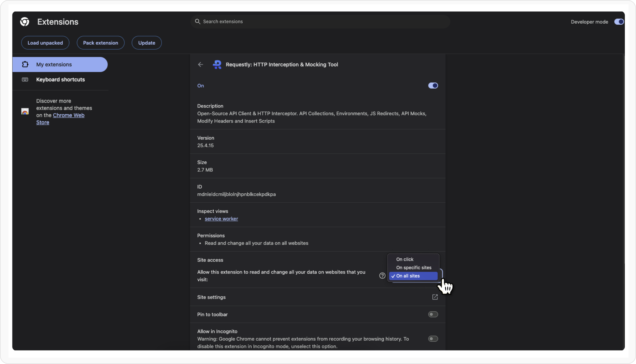Viewport: 636px width, 364px height.
Task: Select On click site access option
Action: tap(405, 259)
